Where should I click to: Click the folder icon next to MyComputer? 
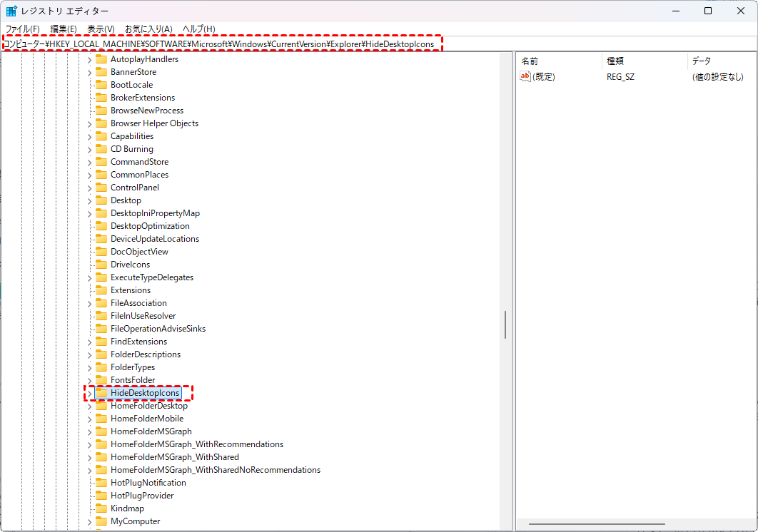[x=101, y=521]
